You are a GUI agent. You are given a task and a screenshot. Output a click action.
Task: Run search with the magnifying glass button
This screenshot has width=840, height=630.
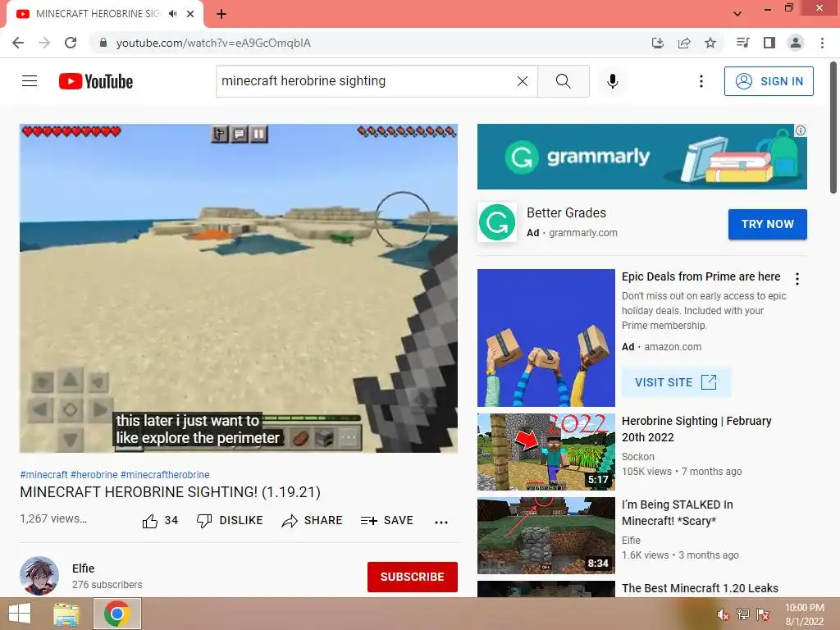click(x=563, y=81)
